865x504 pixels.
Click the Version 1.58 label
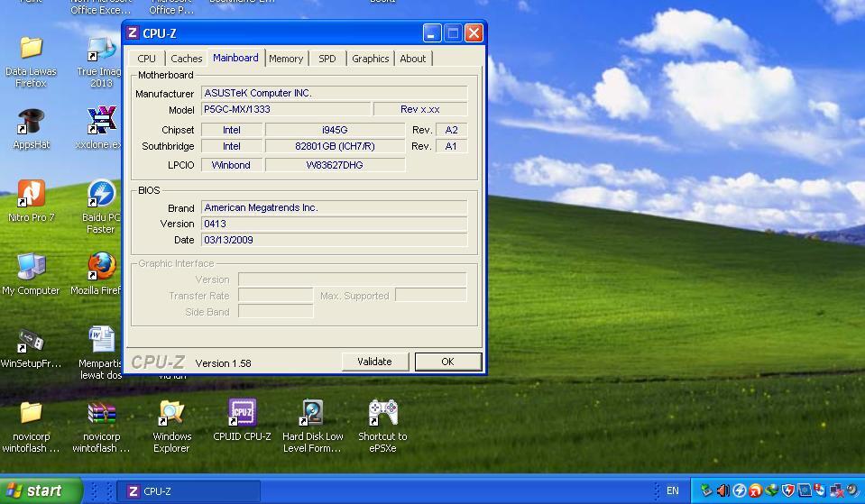click(223, 363)
